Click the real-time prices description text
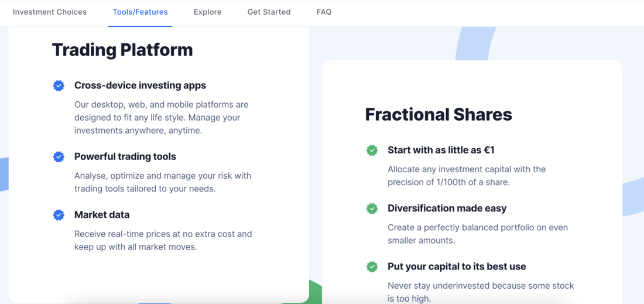 click(x=163, y=241)
